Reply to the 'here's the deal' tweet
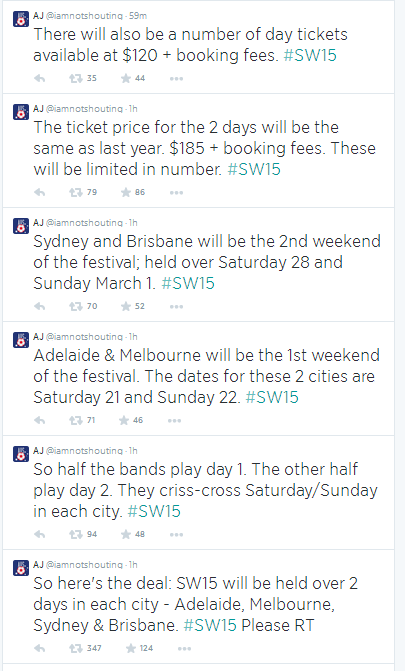 click(40, 648)
